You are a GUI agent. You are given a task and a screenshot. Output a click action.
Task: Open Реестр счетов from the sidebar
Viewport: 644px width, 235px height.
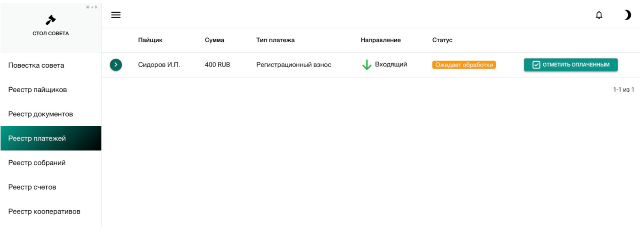point(32,187)
